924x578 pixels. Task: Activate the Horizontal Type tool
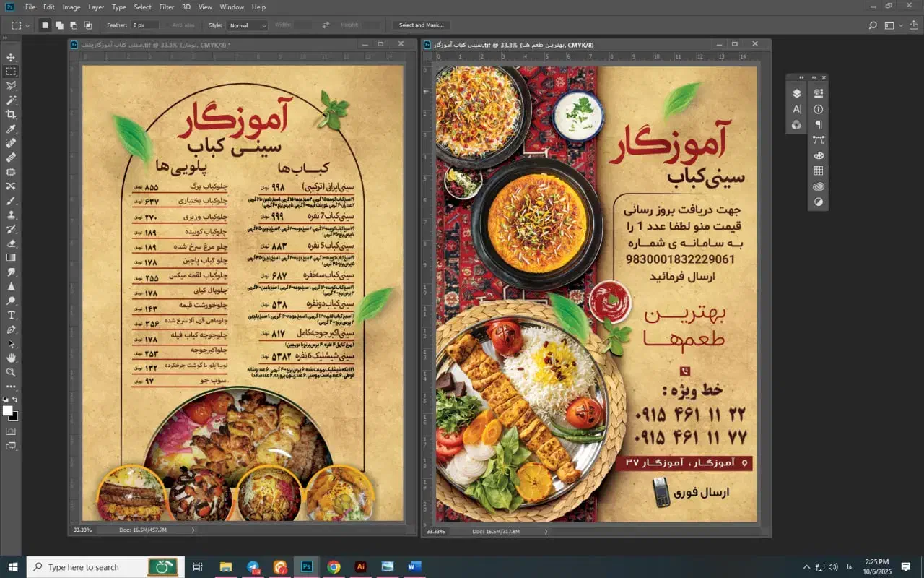tap(11, 315)
